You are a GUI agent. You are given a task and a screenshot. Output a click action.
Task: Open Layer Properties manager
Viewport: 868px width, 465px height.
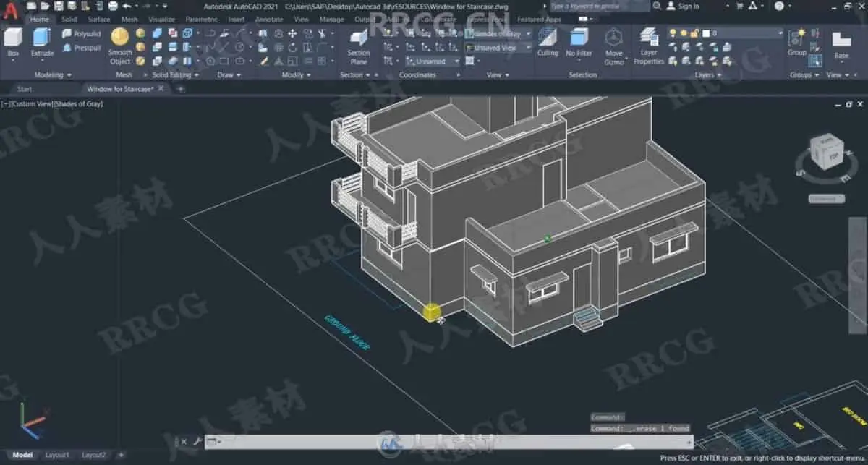click(649, 46)
